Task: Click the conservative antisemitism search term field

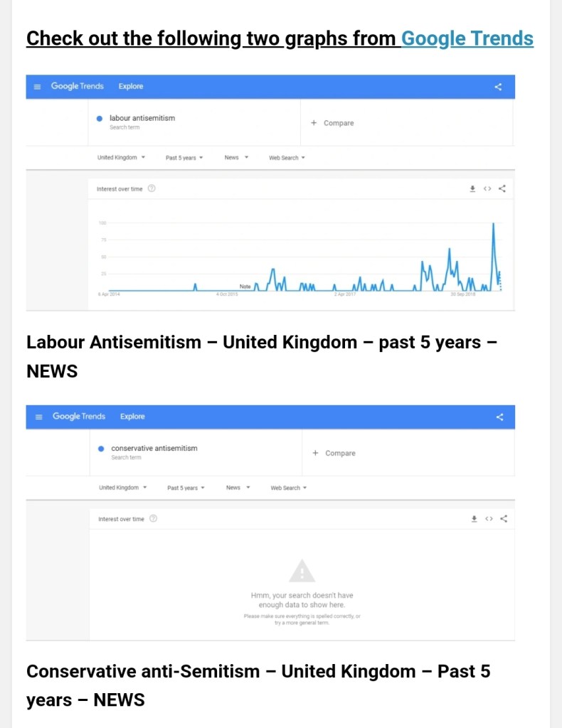Action: click(154, 449)
